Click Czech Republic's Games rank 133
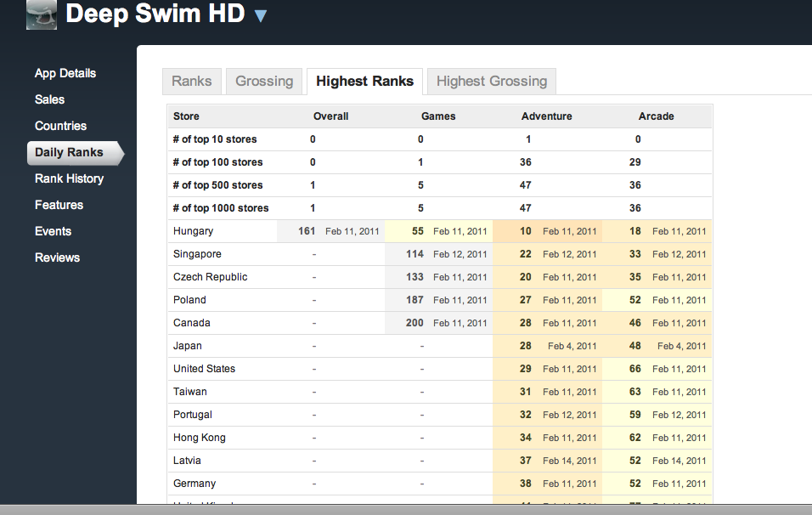Viewport: 812px width, 515px height. click(x=414, y=277)
